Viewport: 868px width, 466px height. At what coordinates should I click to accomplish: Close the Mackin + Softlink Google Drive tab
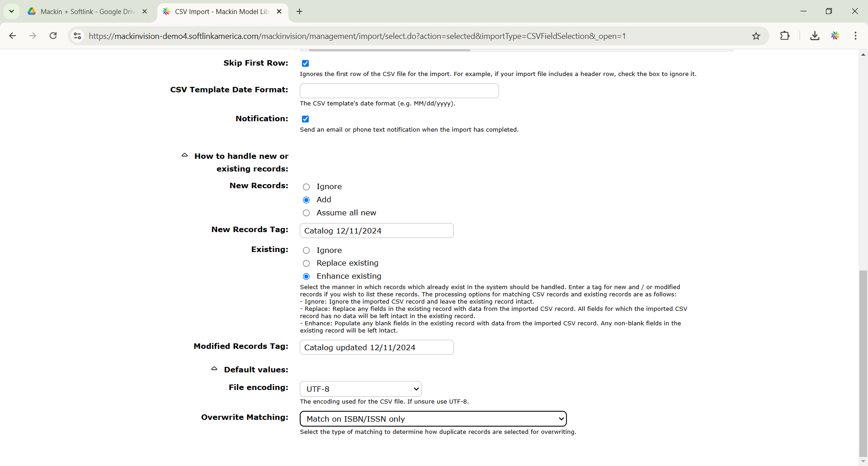click(x=145, y=11)
